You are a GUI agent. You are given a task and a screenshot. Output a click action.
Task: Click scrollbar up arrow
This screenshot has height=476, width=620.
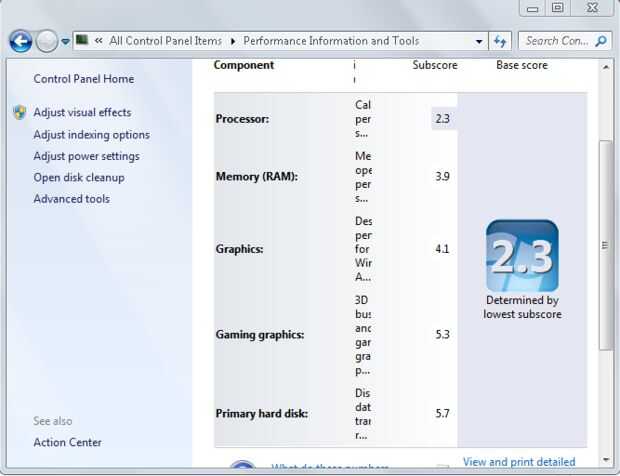point(606,67)
